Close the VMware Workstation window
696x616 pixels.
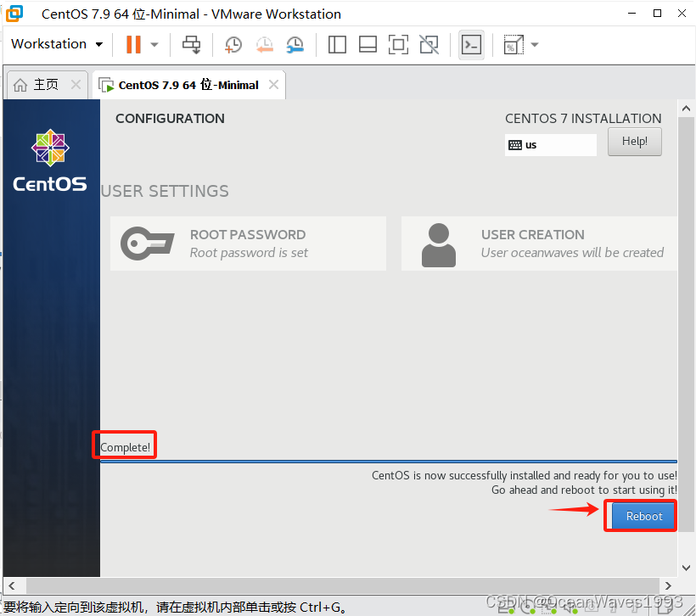pyautogui.click(x=682, y=14)
